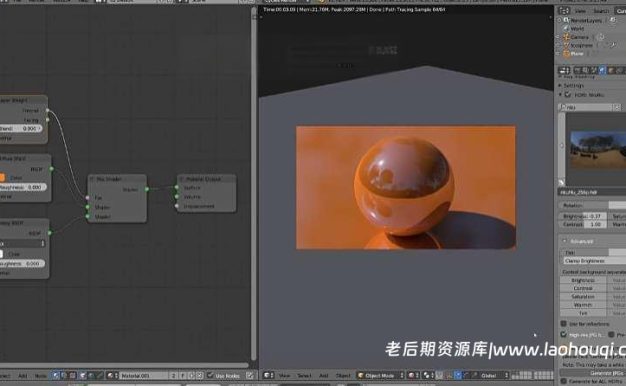626x386 pixels.
Task: Select the Camera object in outliner
Action: 579,37
